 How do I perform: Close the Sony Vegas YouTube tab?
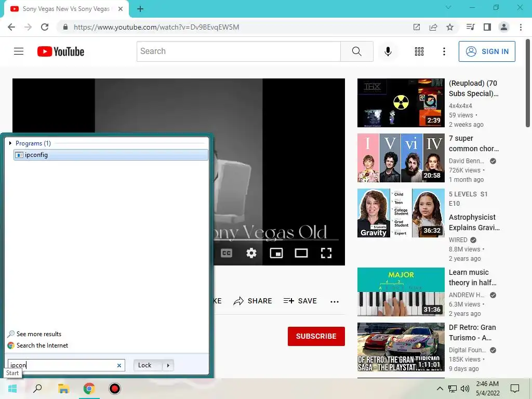tap(121, 9)
